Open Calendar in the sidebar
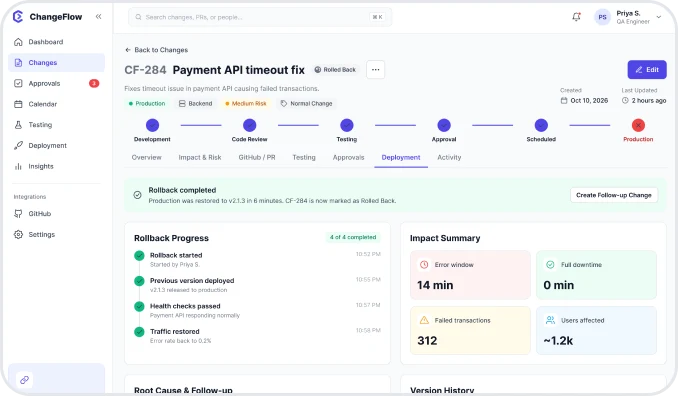The width and height of the screenshot is (678, 396). pyautogui.click(x=56, y=104)
